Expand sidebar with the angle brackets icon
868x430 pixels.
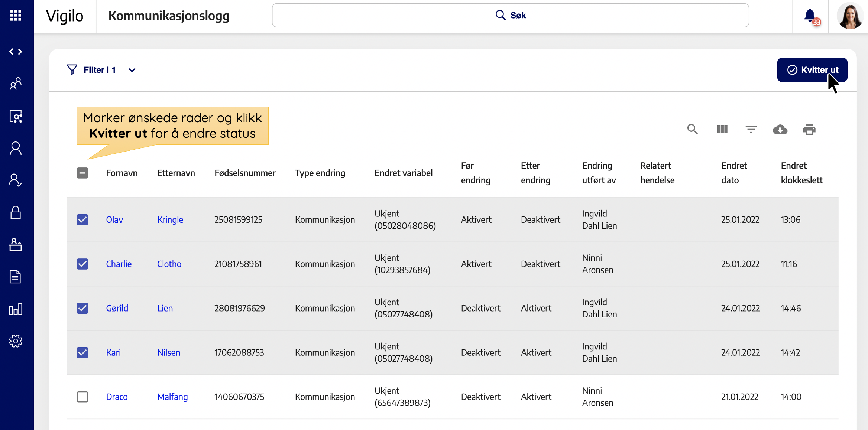click(16, 52)
